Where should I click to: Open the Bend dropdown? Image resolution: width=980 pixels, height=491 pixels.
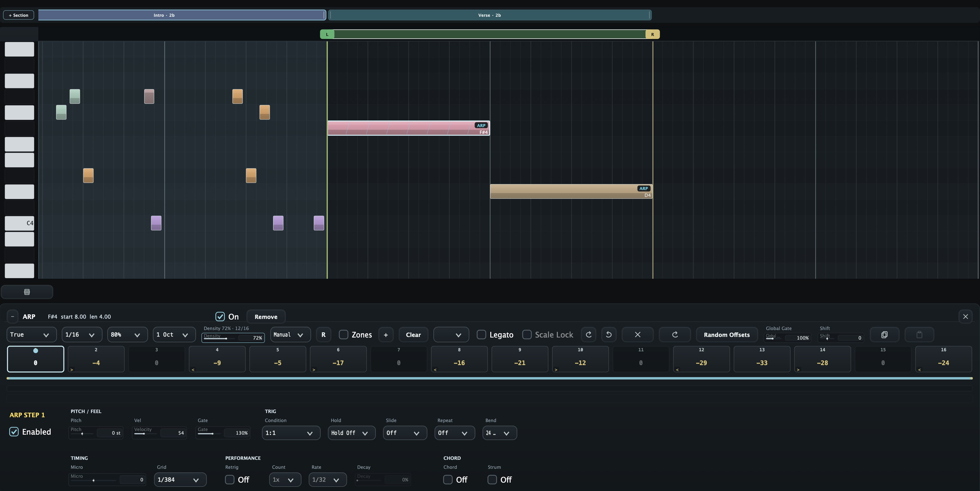point(500,433)
